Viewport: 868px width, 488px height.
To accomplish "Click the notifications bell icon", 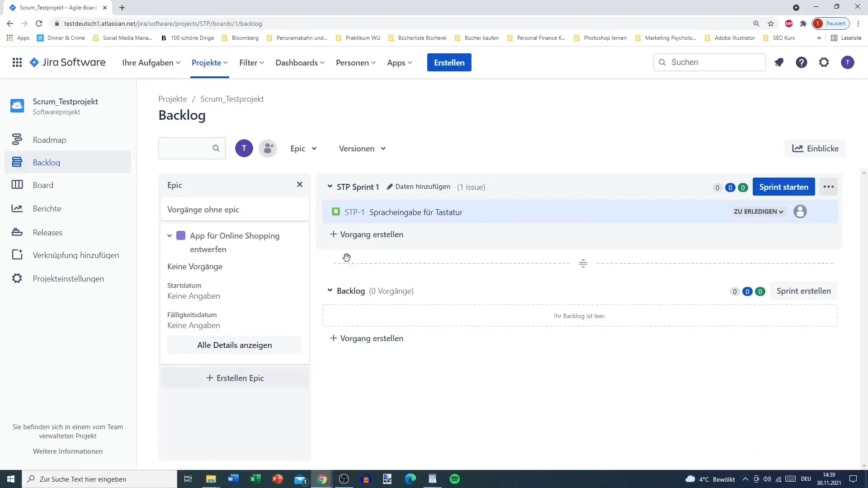I will click(778, 62).
